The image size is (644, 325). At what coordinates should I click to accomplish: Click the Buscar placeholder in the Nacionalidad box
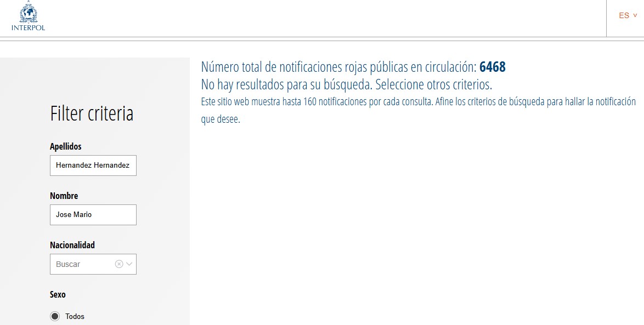click(68, 264)
